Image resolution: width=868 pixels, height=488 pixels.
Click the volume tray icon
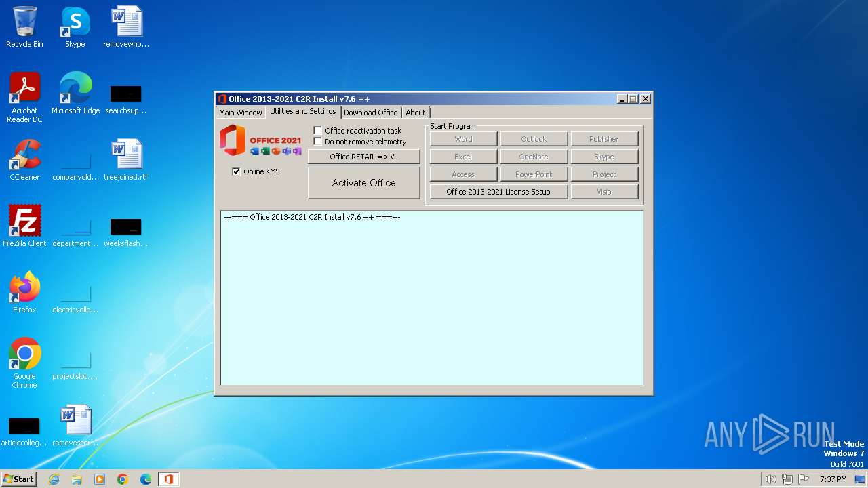pyautogui.click(x=770, y=479)
